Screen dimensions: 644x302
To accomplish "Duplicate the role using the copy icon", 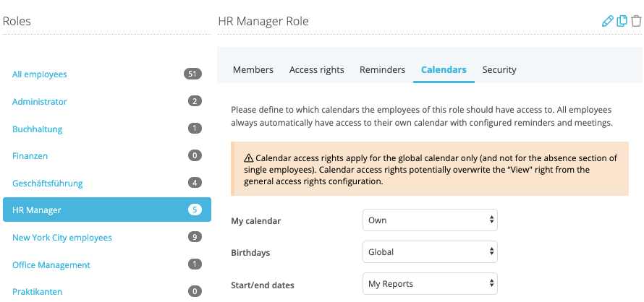I will click(622, 21).
